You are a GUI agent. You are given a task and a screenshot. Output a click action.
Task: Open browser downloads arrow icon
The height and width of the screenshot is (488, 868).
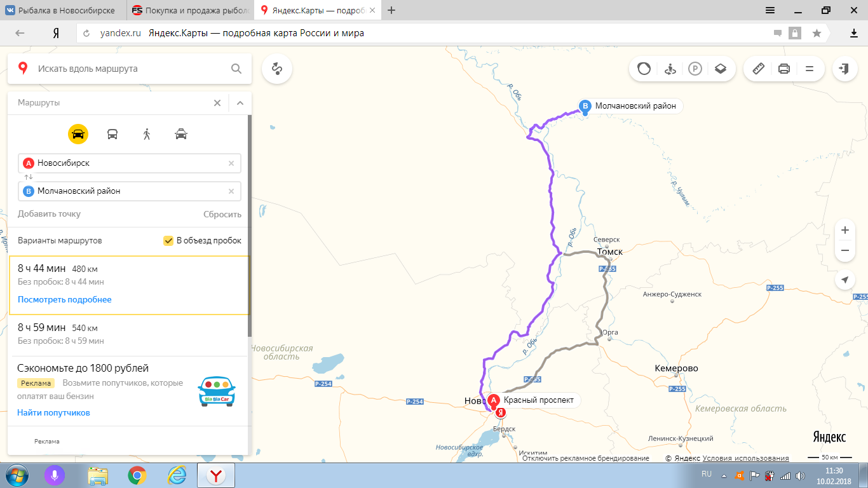coord(854,33)
